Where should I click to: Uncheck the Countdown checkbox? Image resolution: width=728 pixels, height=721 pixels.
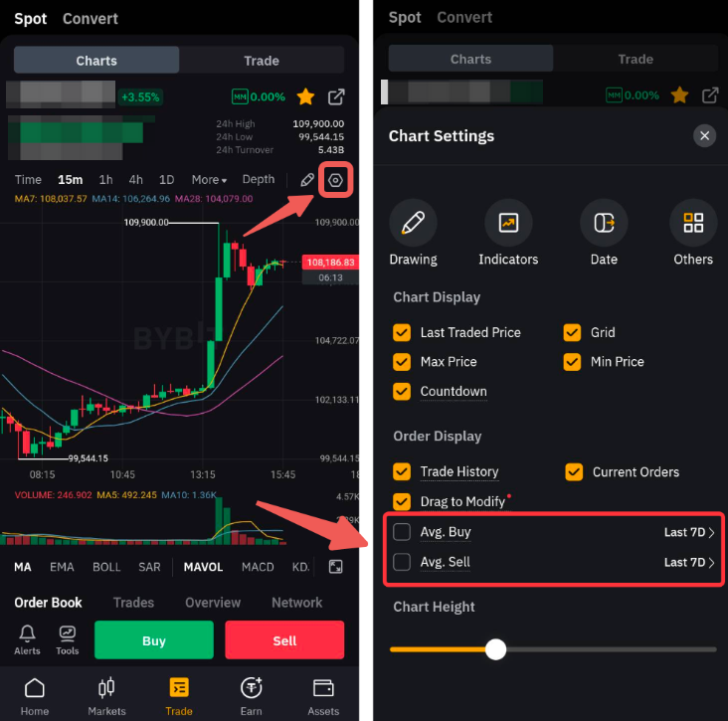point(402,392)
